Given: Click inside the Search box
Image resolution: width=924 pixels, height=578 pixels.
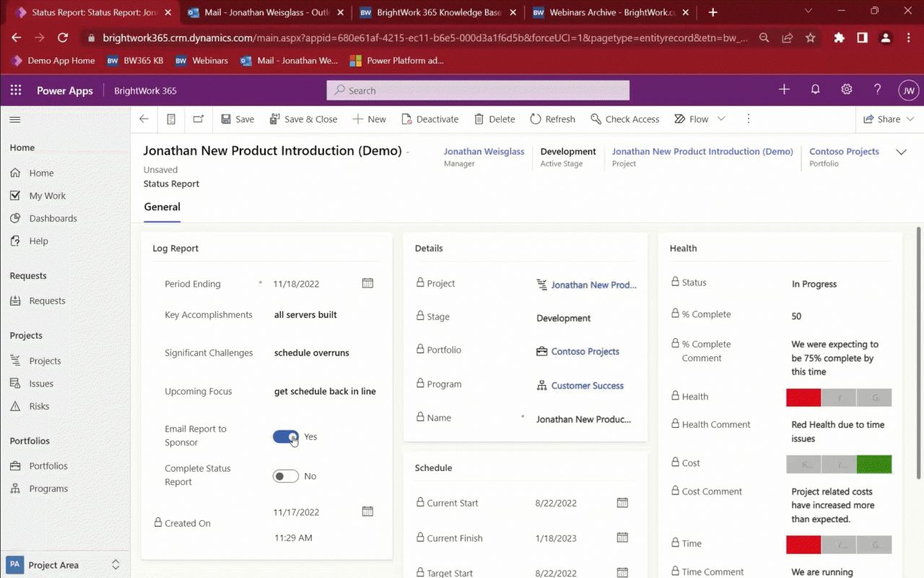Looking at the screenshot, I should [477, 90].
